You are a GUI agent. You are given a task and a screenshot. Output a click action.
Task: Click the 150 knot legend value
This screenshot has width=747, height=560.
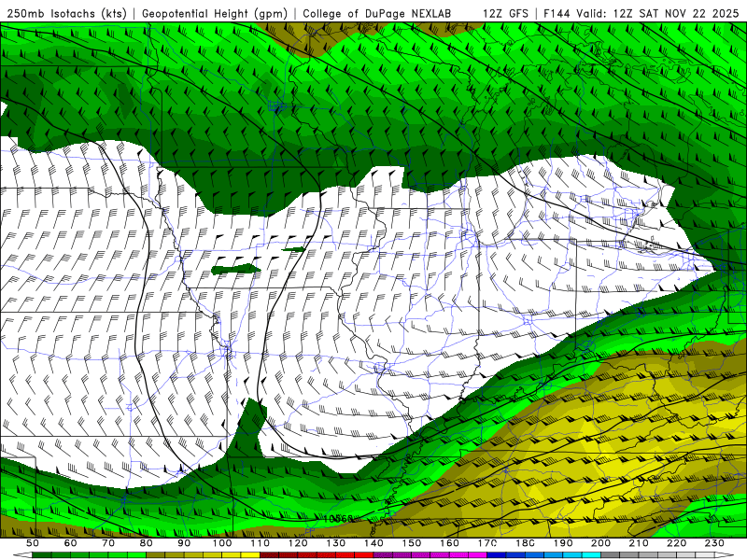tap(412, 543)
